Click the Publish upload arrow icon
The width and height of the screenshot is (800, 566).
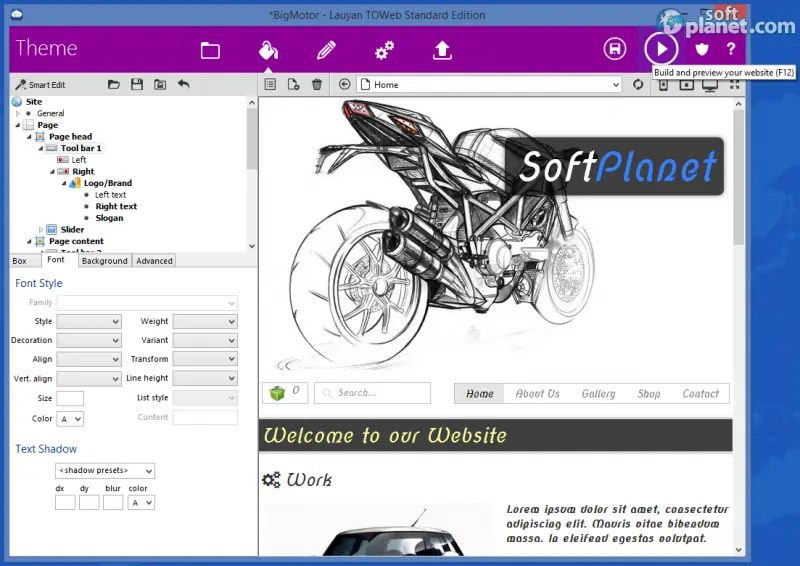pyautogui.click(x=442, y=50)
